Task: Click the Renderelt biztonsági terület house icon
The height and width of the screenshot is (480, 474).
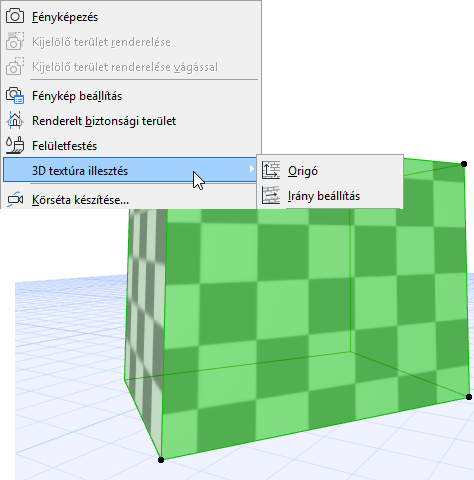Action: pos(15,120)
